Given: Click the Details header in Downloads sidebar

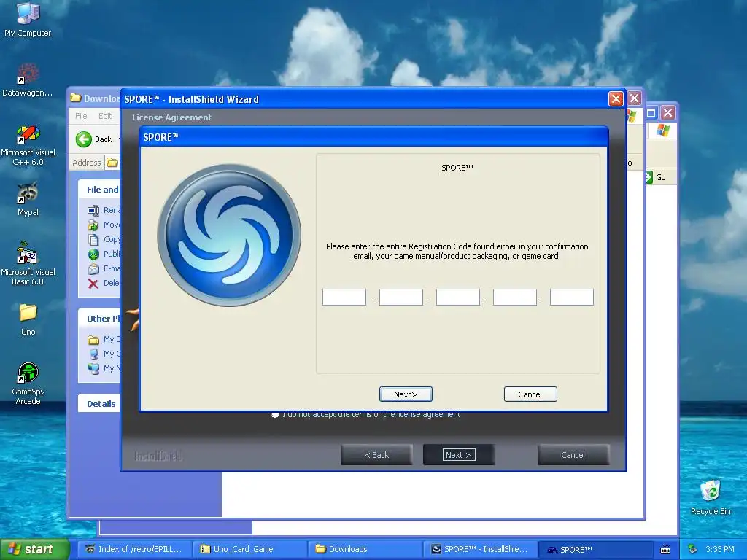Looking at the screenshot, I should 101,404.
